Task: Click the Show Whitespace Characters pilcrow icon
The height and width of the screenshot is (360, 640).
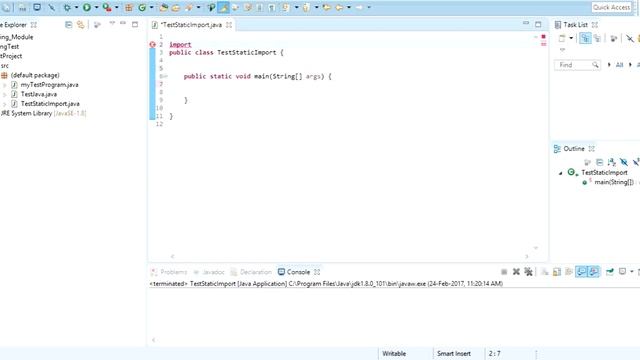Action: click(x=271, y=7)
